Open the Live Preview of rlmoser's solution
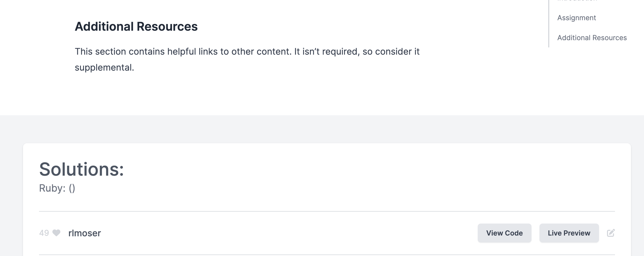Viewport: 644px width, 256px height. (x=569, y=233)
